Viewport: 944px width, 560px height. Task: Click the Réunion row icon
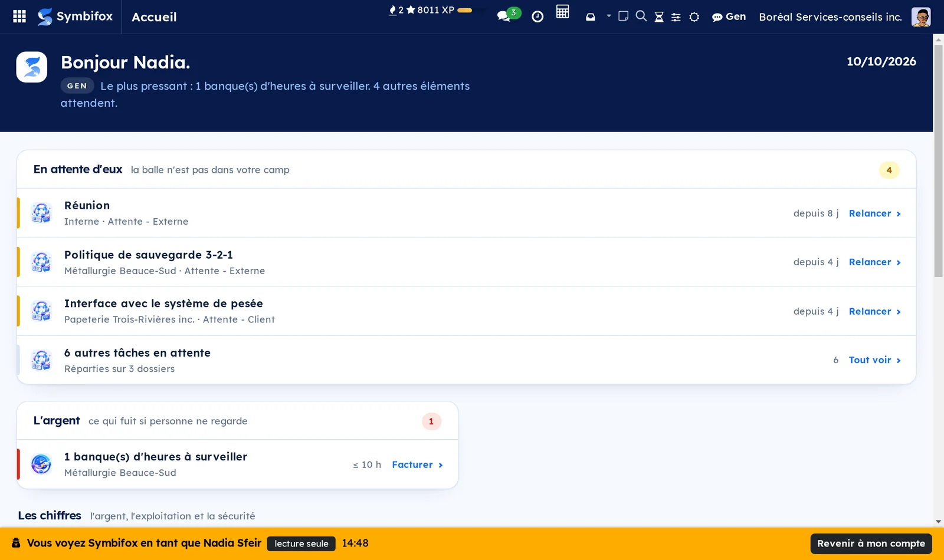[41, 213]
